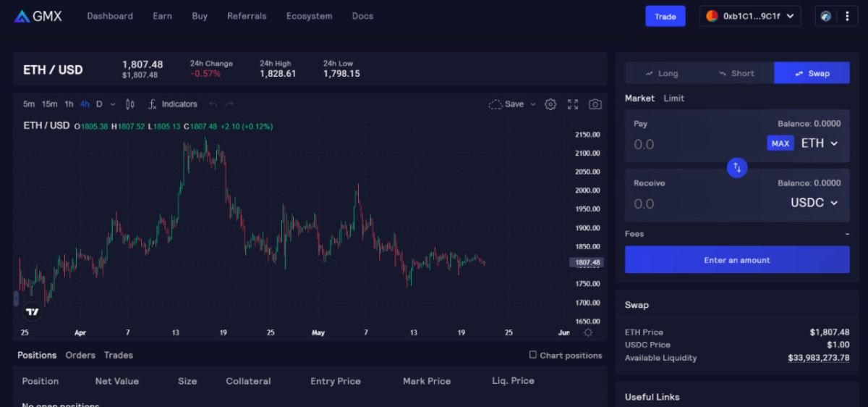Click the 24h Low value 1,798.15
The height and width of the screenshot is (407, 868).
point(341,74)
